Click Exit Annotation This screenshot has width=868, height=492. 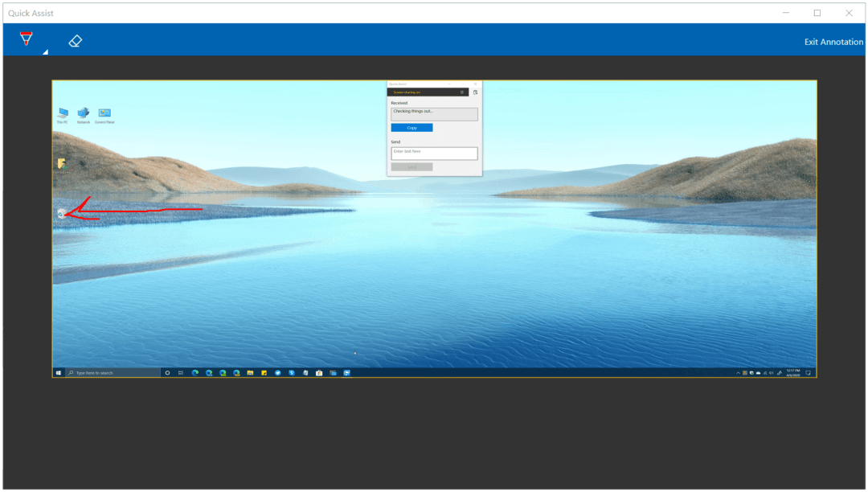[x=833, y=41]
